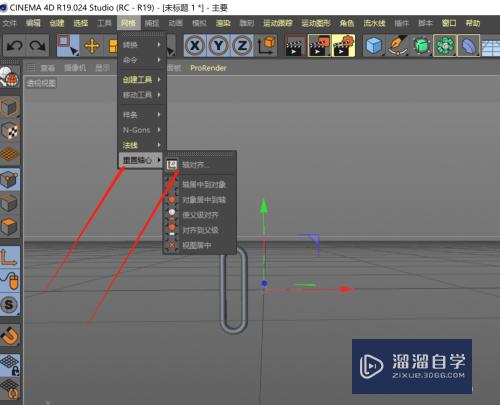The height and width of the screenshot is (405, 500).
Task: Open the 文件 menu
Action: (9, 23)
